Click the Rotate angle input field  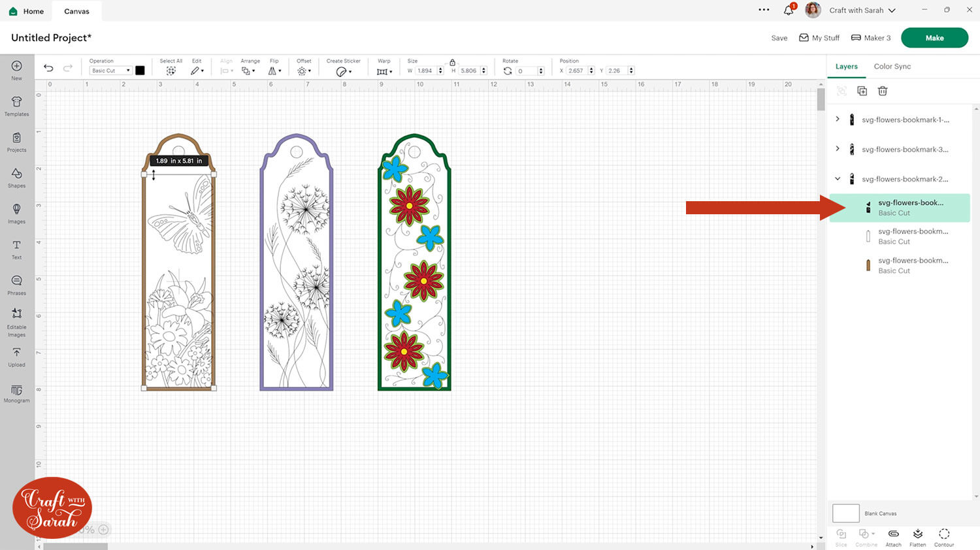click(x=526, y=71)
